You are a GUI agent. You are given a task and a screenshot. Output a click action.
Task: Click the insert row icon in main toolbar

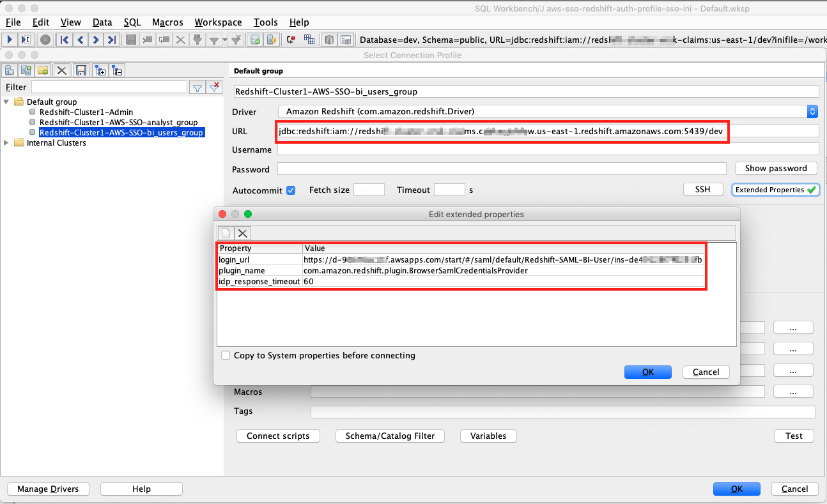point(148,40)
